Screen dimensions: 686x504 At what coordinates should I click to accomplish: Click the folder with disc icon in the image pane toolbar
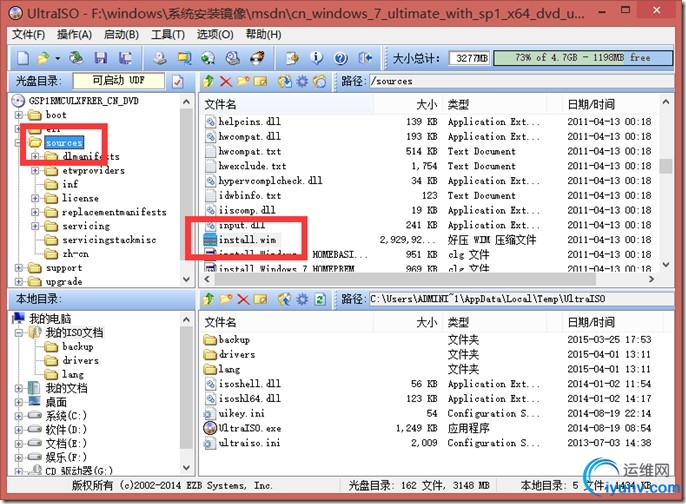point(320,81)
